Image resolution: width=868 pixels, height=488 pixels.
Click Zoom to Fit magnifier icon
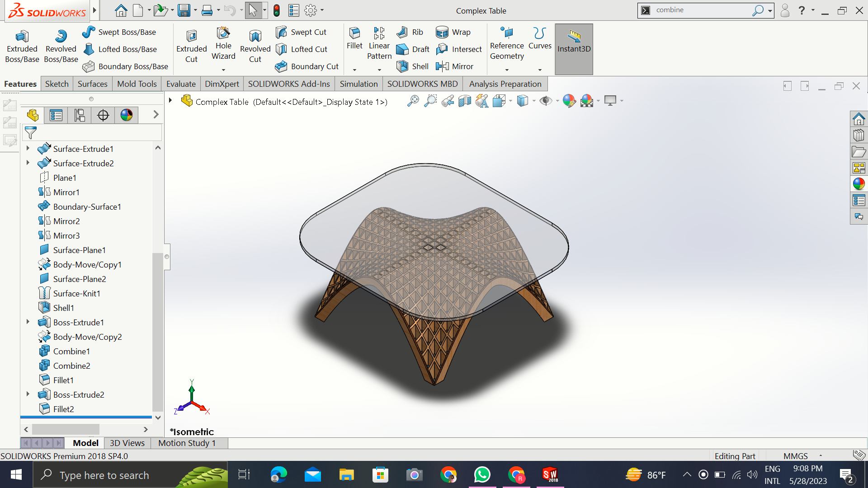[413, 101]
